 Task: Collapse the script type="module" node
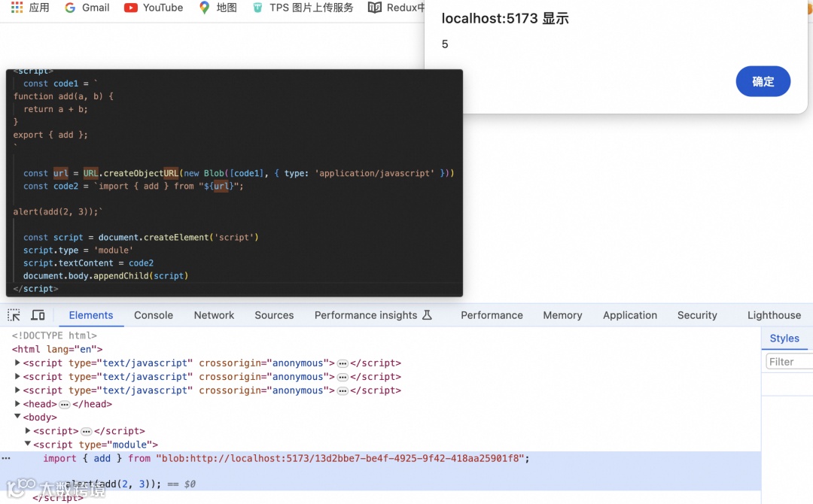(28, 444)
